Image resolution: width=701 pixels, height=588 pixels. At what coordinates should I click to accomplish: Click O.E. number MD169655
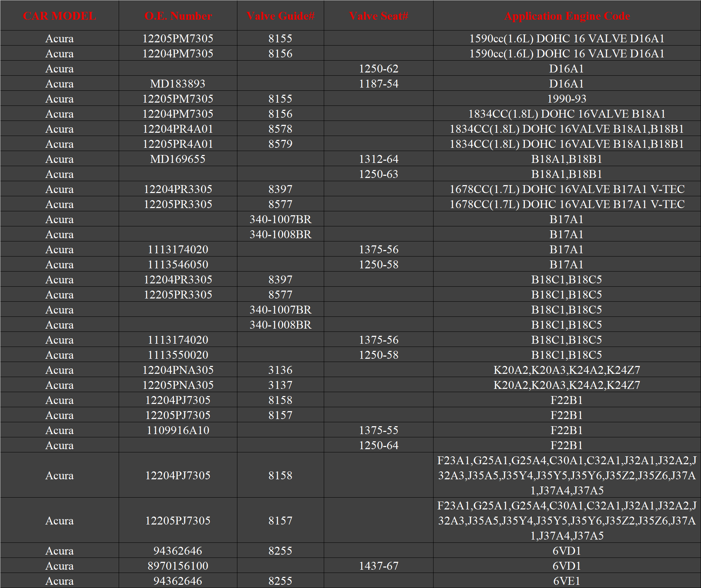(x=178, y=159)
